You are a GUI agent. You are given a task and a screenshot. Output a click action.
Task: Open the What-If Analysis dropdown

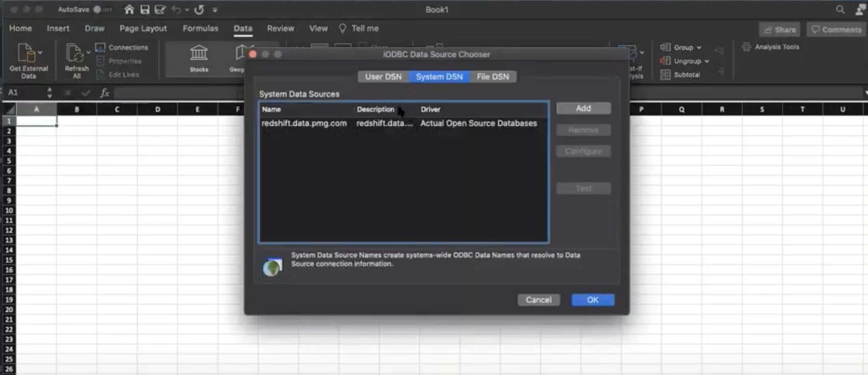(x=642, y=52)
